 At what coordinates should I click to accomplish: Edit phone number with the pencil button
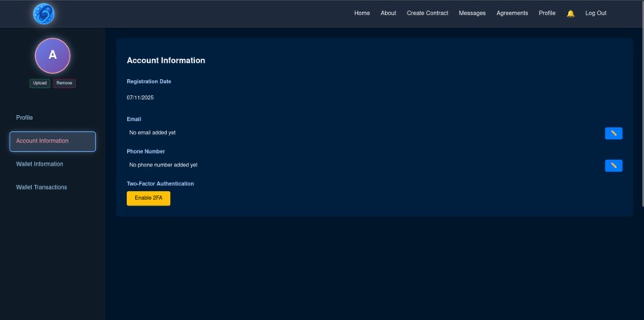614,166
